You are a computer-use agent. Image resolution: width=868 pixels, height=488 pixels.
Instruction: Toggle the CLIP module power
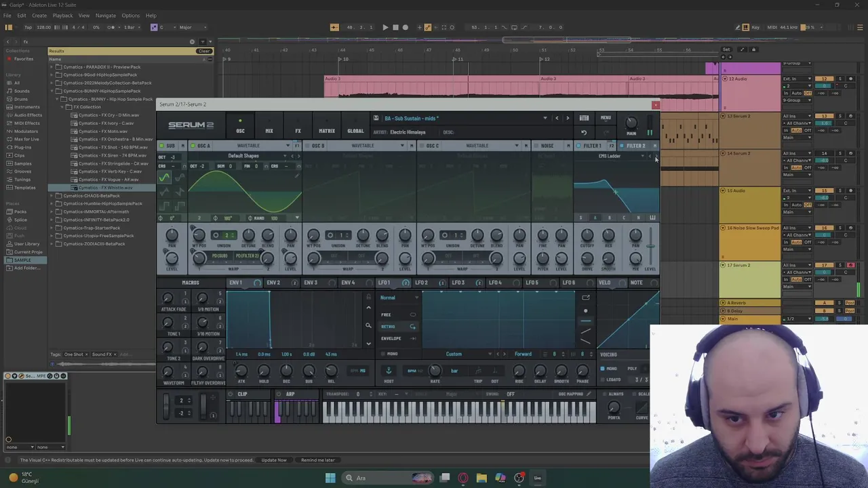231,394
